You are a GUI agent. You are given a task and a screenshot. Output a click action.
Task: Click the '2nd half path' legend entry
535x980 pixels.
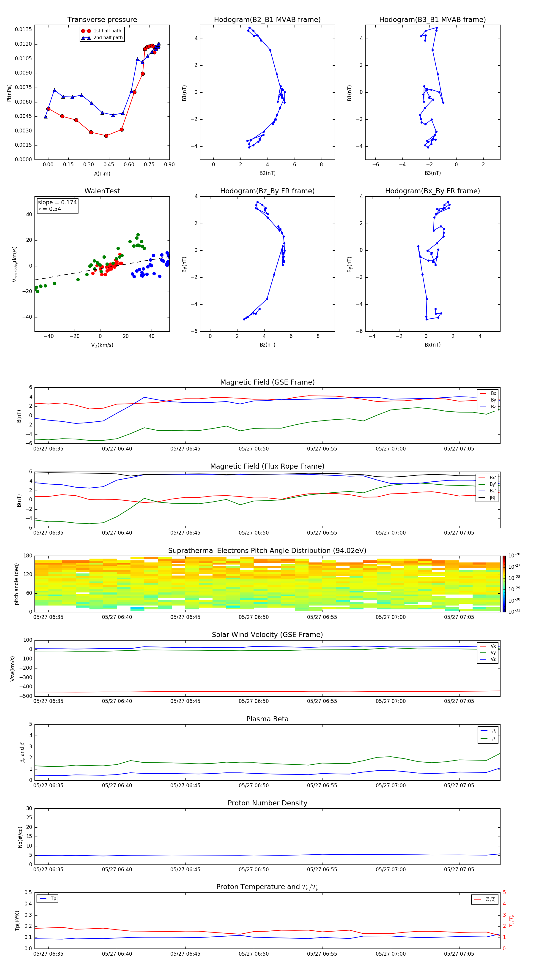(x=102, y=38)
